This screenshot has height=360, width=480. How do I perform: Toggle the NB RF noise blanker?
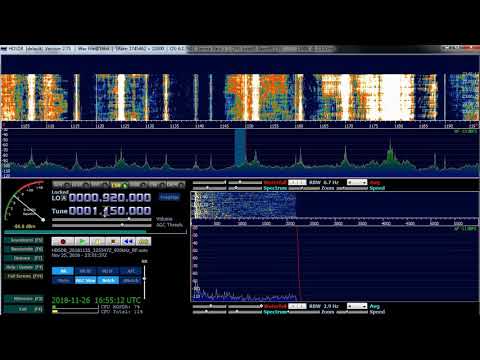tap(85, 271)
